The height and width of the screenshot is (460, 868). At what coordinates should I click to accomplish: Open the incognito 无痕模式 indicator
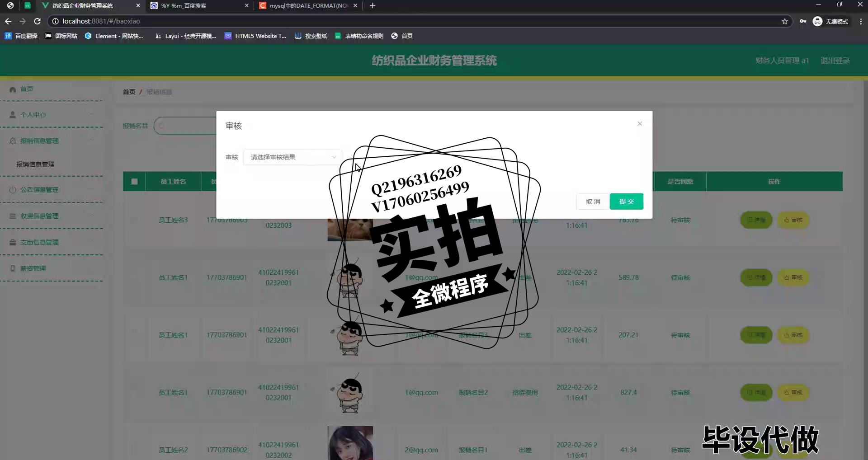click(x=831, y=21)
